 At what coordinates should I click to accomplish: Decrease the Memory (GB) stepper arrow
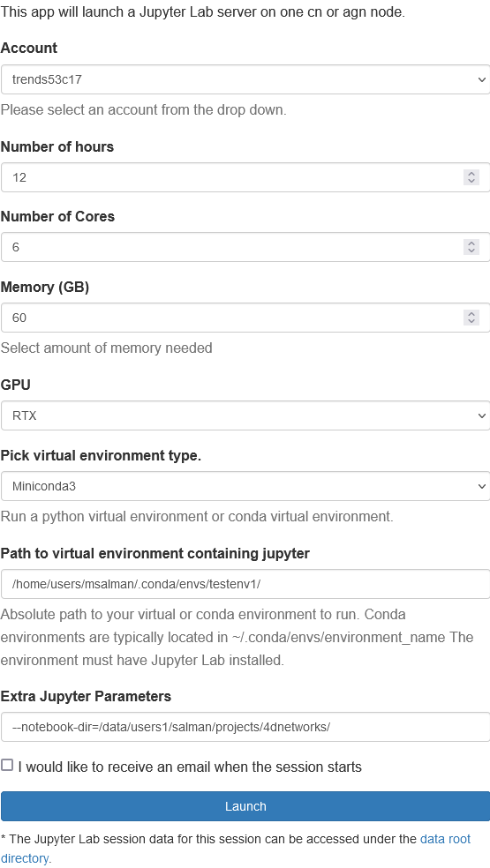471,321
